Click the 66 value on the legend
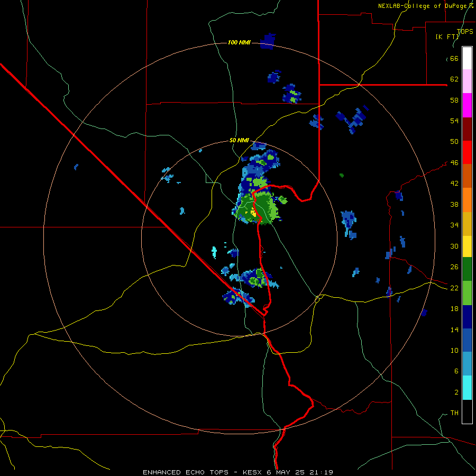Screen dimensions: 476x476 pos(454,59)
